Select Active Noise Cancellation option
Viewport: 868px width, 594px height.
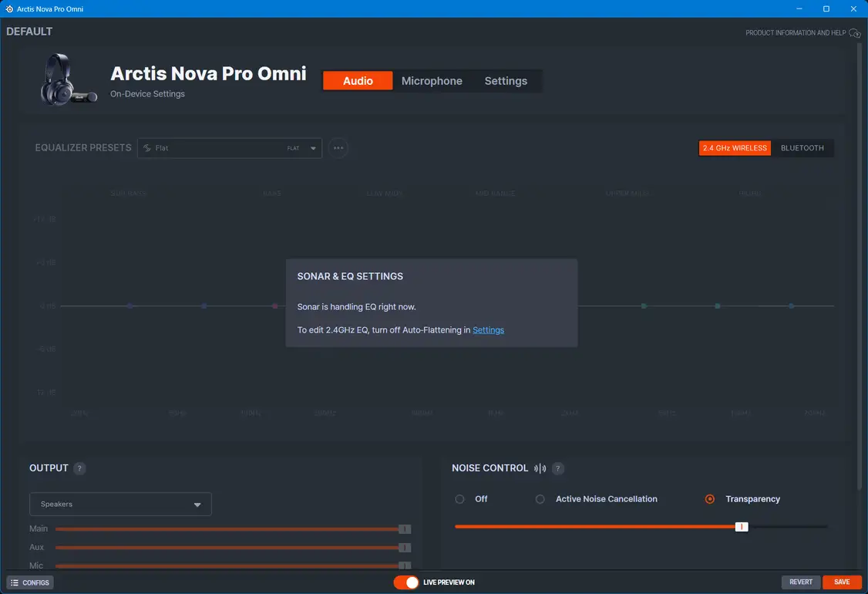click(x=540, y=498)
